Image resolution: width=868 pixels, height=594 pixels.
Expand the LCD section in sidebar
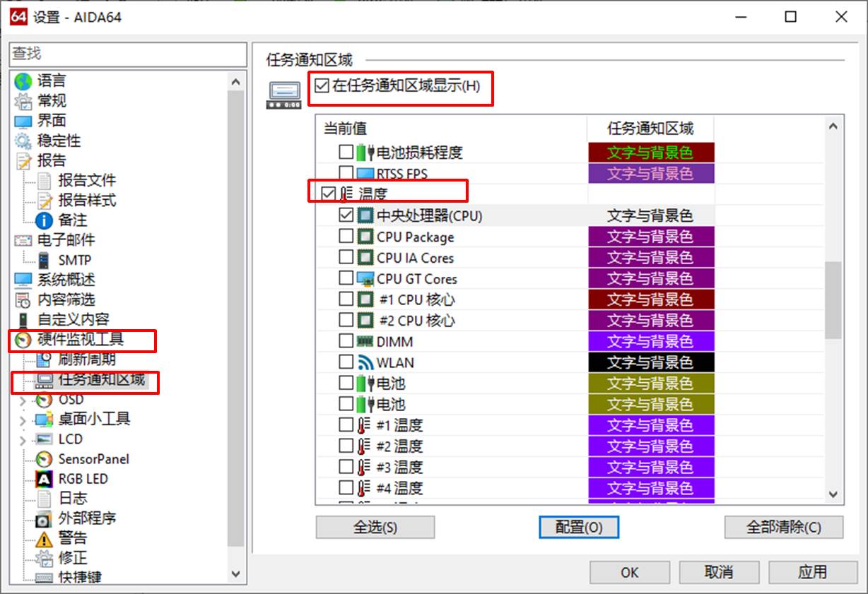(22, 439)
